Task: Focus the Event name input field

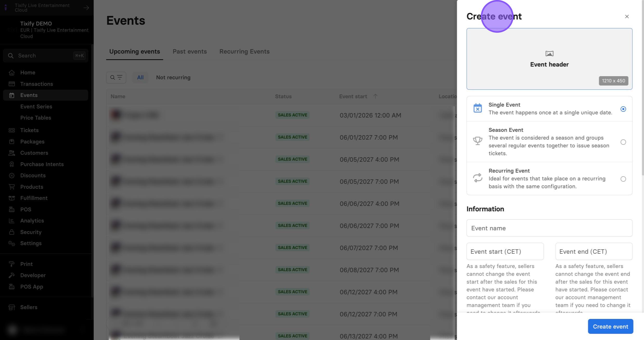Action: click(x=549, y=228)
